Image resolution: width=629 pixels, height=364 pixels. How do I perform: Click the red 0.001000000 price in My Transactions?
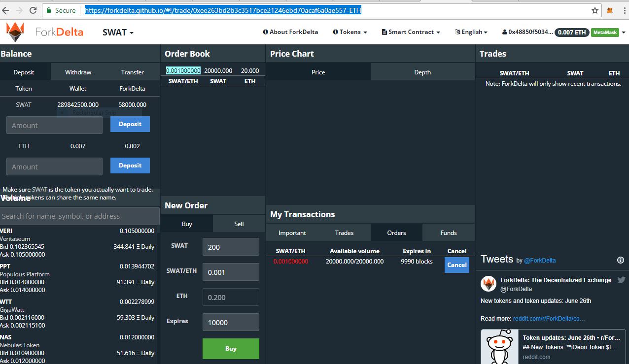click(x=291, y=262)
